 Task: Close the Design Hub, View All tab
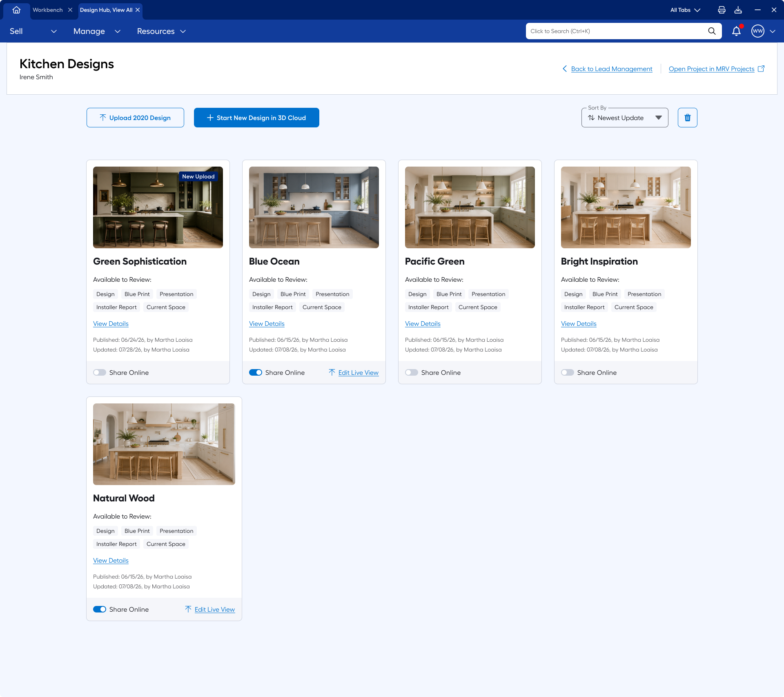point(138,10)
